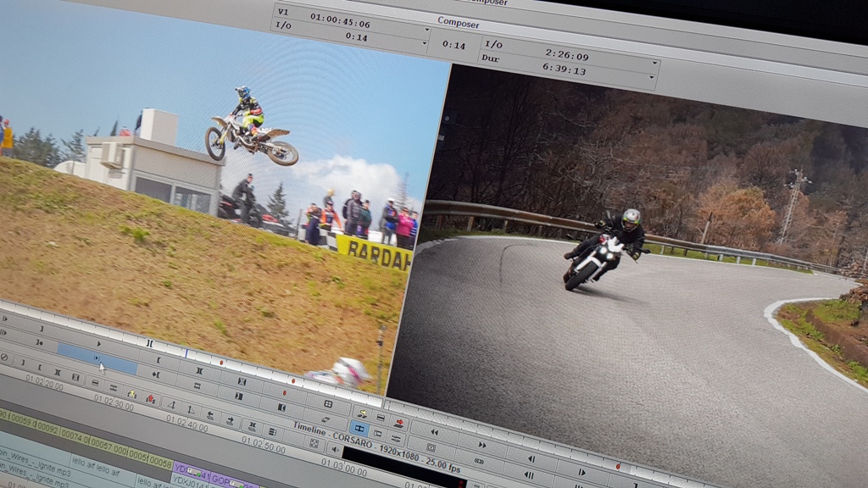
Task: Click the left red marker on the source position bar
Action: (221, 363)
